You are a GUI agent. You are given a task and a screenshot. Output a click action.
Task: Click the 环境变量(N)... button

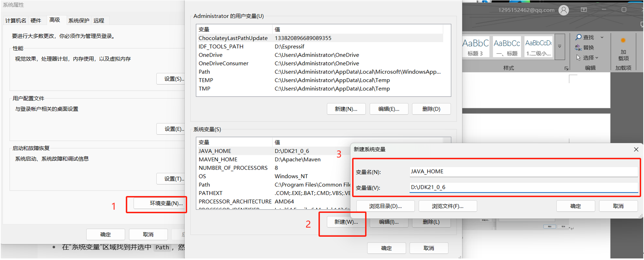pos(160,203)
